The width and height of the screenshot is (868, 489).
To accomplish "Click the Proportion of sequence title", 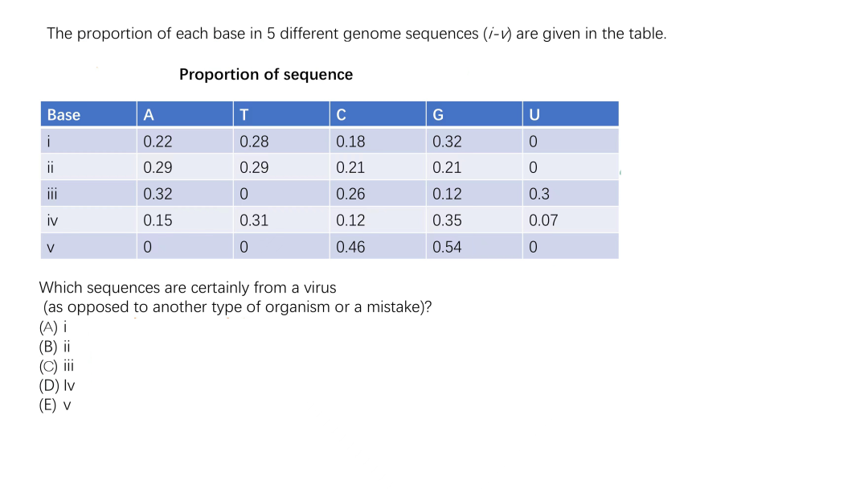I will pyautogui.click(x=266, y=74).
